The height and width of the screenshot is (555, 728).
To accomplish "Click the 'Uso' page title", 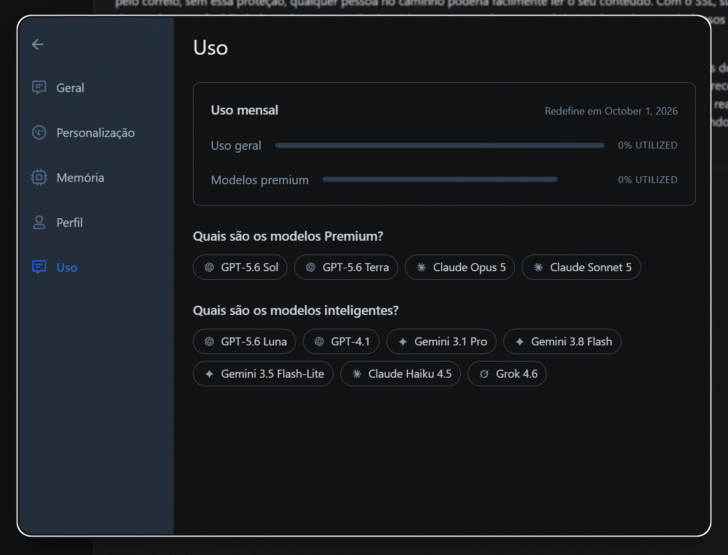I will [210, 48].
